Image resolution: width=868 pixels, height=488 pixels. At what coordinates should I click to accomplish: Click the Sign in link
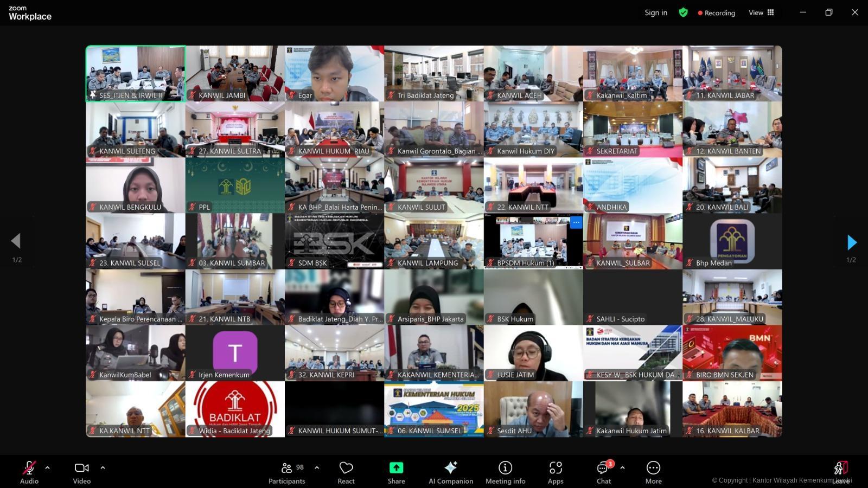pyautogui.click(x=656, y=12)
